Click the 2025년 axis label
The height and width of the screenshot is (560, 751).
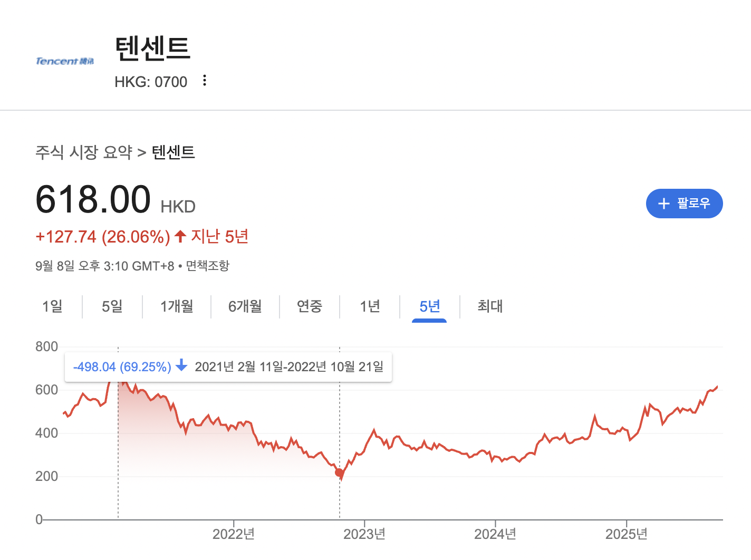click(x=626, y=534)
